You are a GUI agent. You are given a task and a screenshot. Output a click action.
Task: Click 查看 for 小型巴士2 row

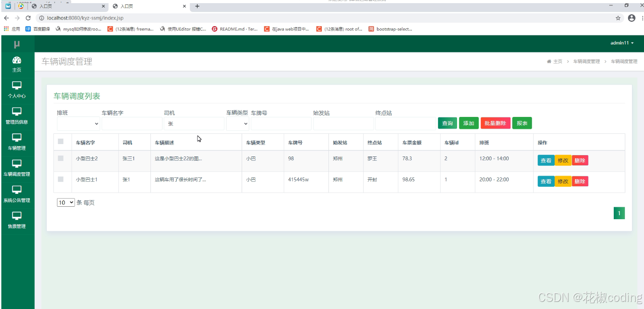(546, 161)
